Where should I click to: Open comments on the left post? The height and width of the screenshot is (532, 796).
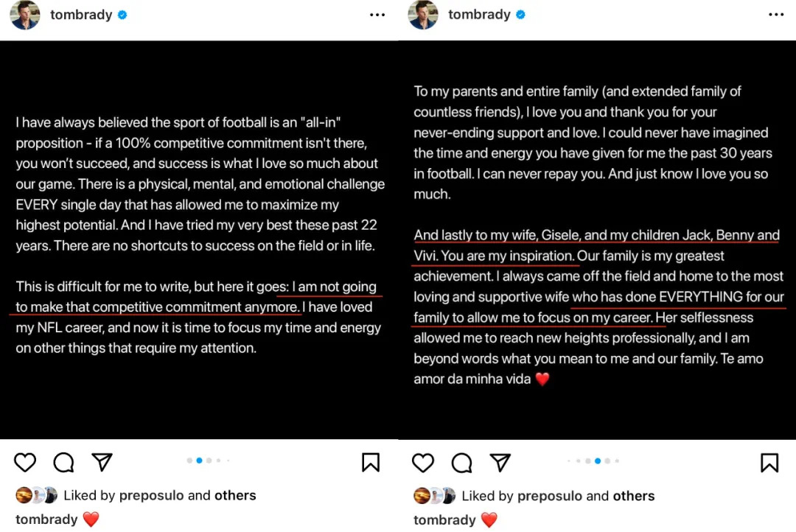click(63, 463)
